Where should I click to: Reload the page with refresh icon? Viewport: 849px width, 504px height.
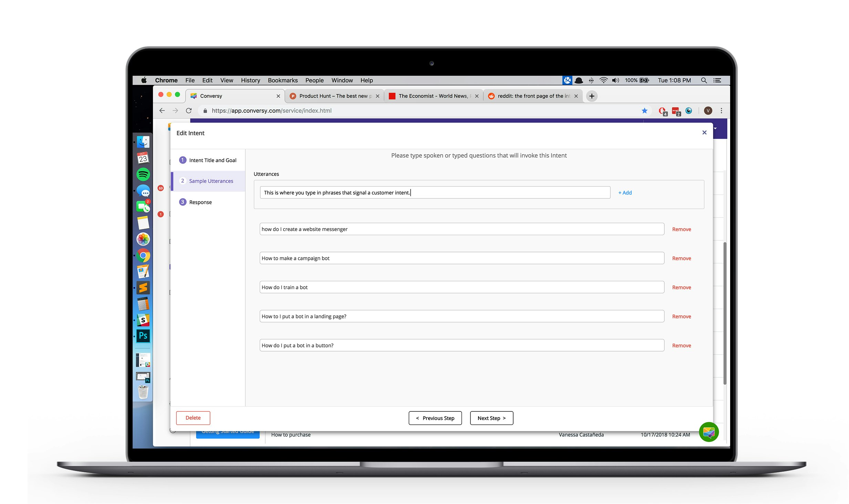[x=189, y=111]
